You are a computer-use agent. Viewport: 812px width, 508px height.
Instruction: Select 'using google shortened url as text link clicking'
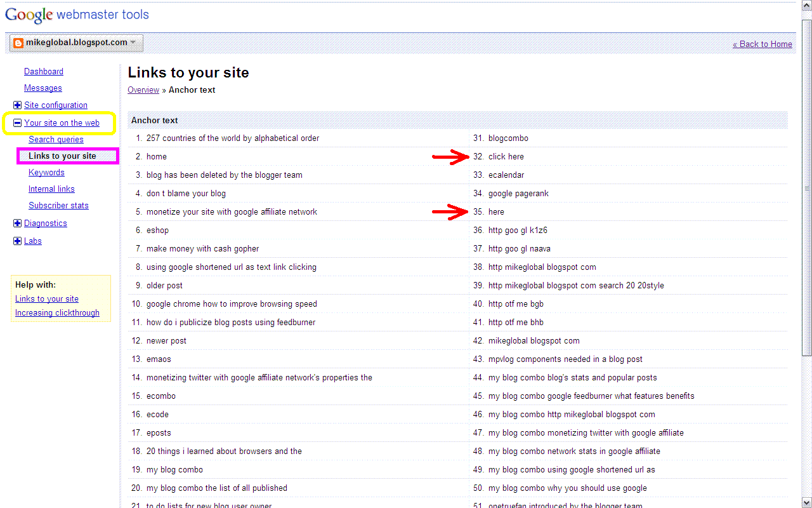tap(232, 267)
